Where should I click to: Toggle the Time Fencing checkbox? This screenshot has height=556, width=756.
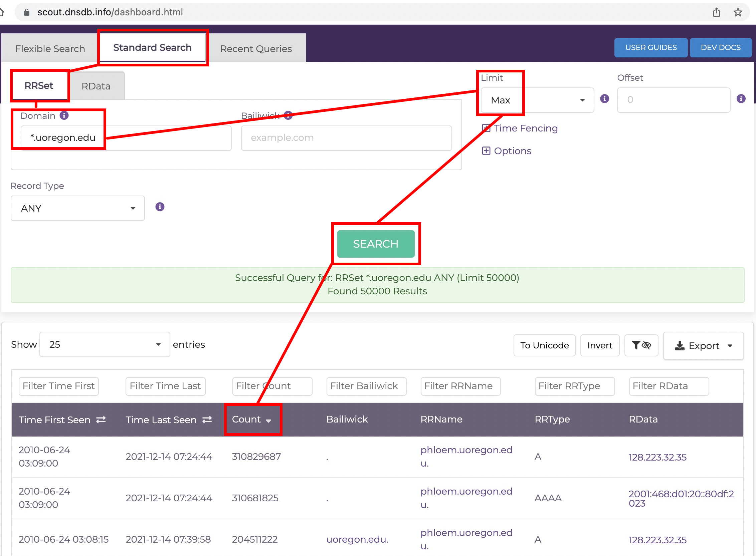click(x=488, y=128)
